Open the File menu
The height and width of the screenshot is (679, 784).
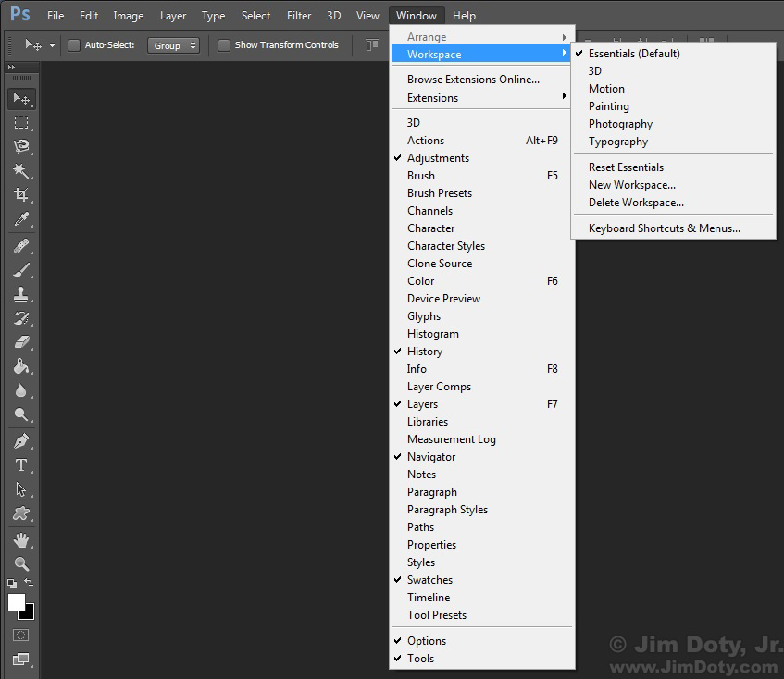click(x=56, y=16)
